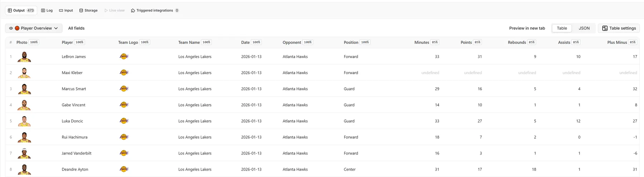Select the Deandre Ayton name cell
Viewport: 644px width, 177px height.
pyautogui.click(x=75, y=169)
